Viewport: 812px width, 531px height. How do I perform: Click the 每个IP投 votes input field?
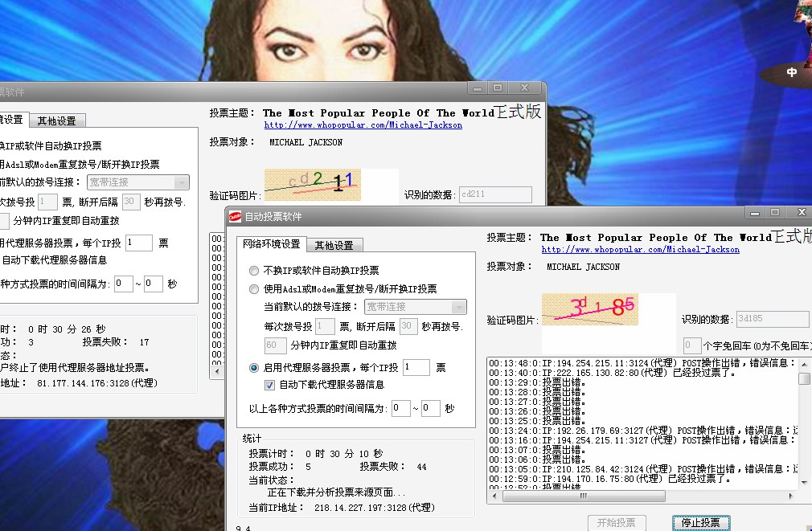(416, 367)
